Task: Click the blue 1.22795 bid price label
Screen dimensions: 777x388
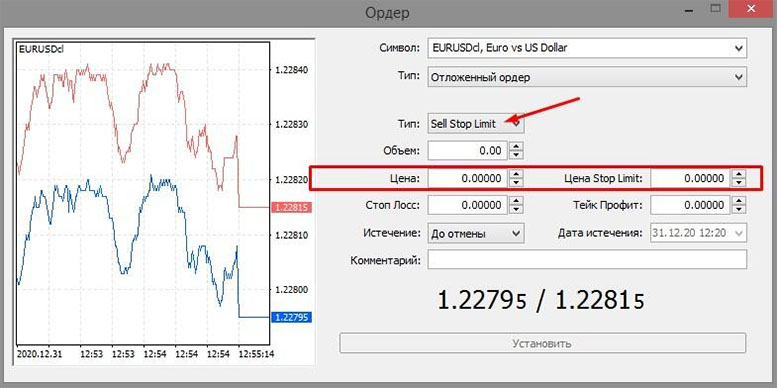Action: 291,317
